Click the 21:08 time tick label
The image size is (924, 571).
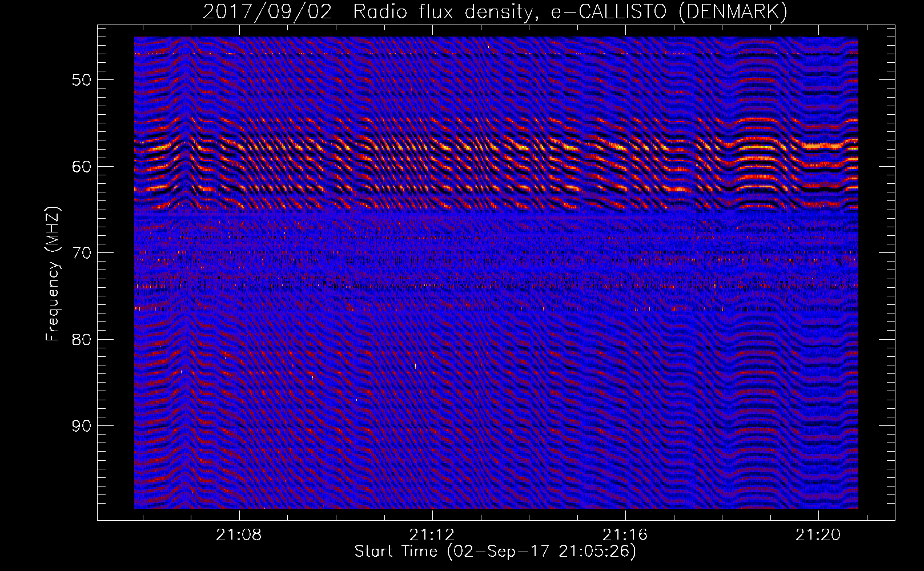click(239, 535)
